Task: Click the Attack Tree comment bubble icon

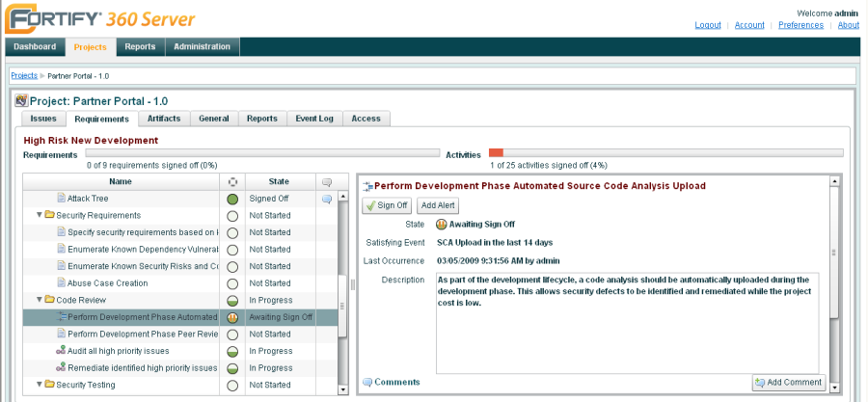Action: tap(327, 199)
